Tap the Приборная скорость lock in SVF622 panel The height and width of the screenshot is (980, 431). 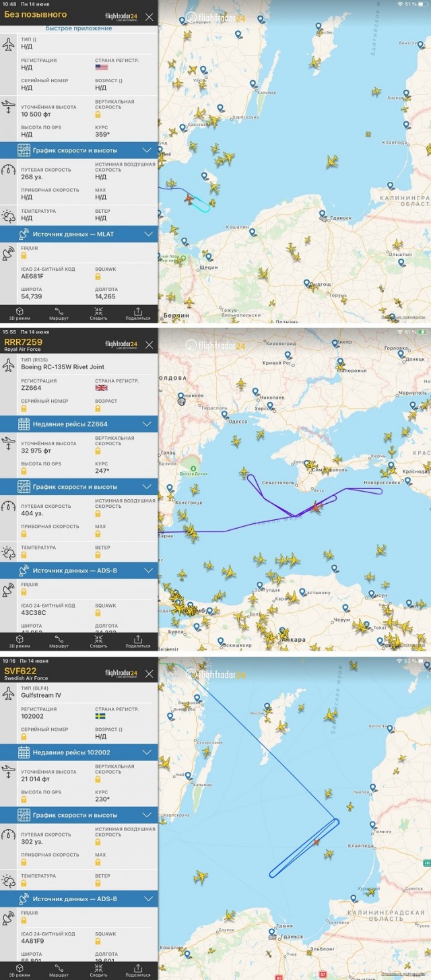[x=24, y=862]
